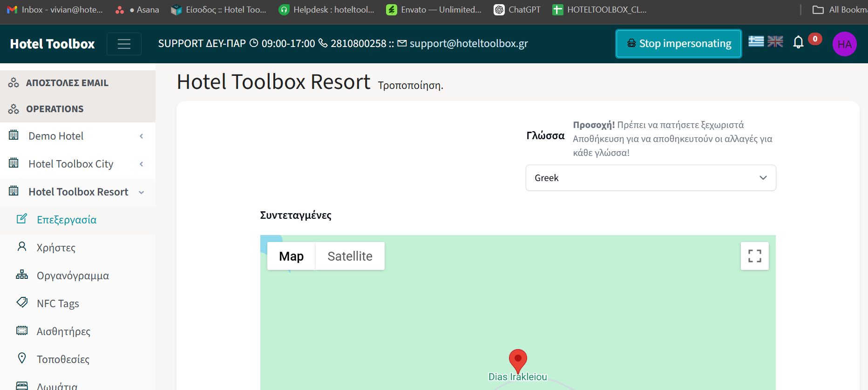The height and width of the screenshot is (390, 868).
Task: Click the Τοποθεσίες location pin icon
Action: (22, 358)
